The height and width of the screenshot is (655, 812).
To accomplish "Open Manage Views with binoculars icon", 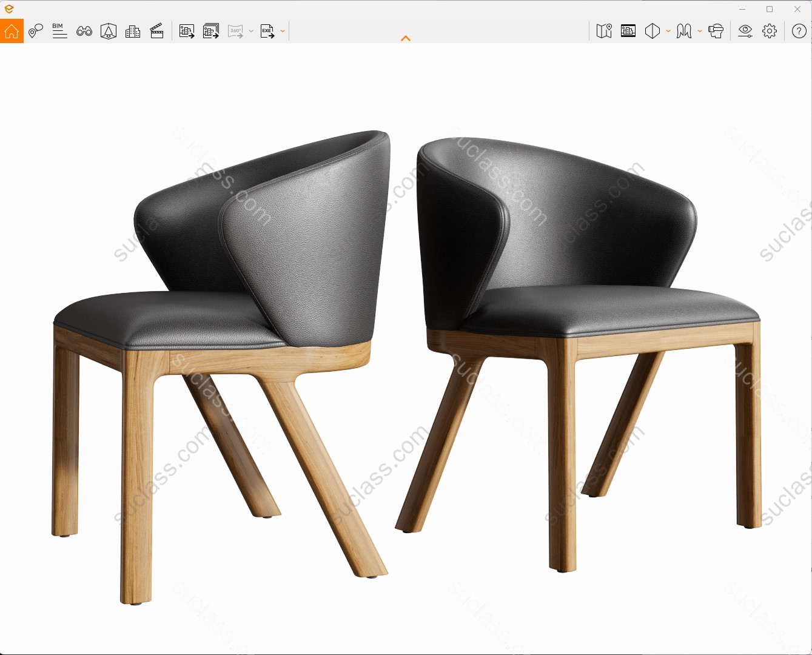I will [x=84, y=31].
